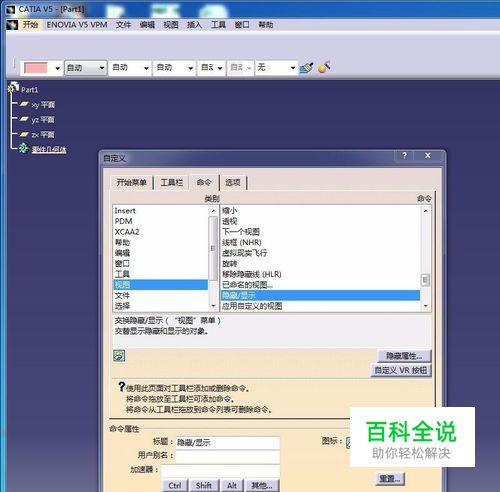
Task: Click the part body gear icon
Action: [23, 148]
